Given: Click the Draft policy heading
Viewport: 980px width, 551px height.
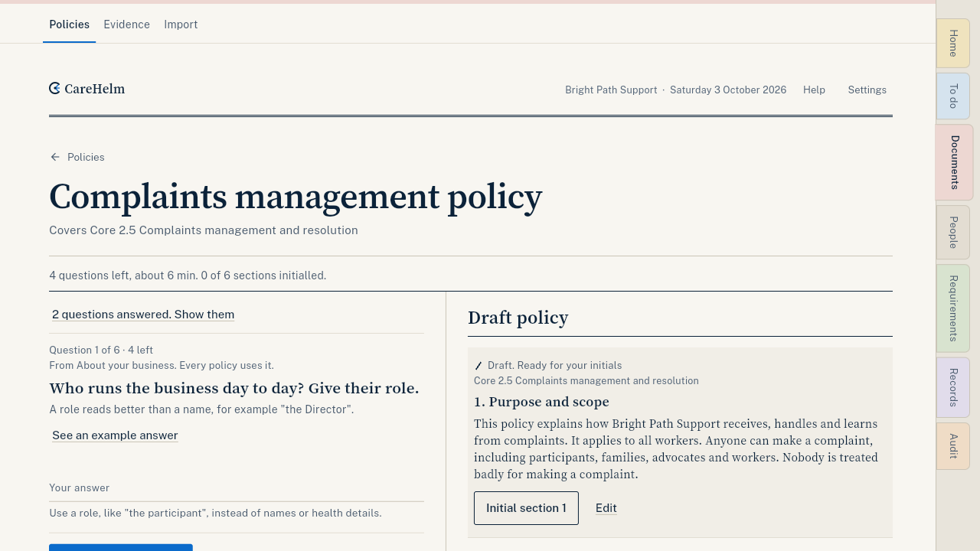Looking at the screenshot, I should [x=518, y=318].
